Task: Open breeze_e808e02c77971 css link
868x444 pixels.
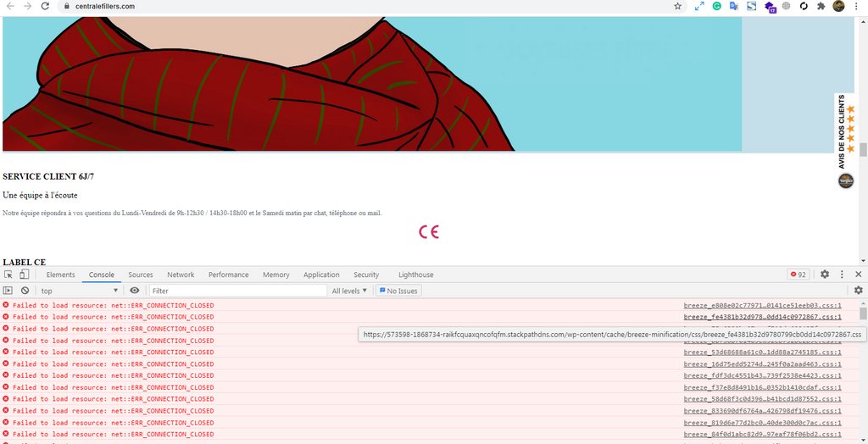Action: pos(762,305)
